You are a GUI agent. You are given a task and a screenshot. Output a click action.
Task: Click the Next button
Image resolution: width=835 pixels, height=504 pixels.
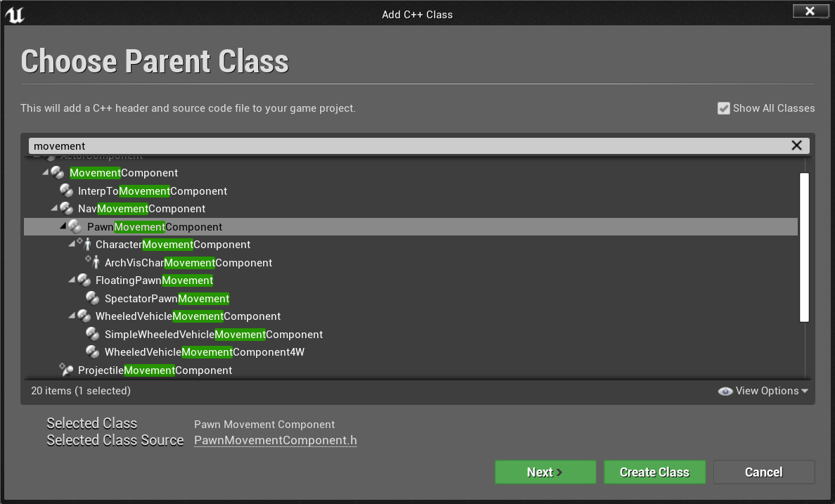click(545, 472)
